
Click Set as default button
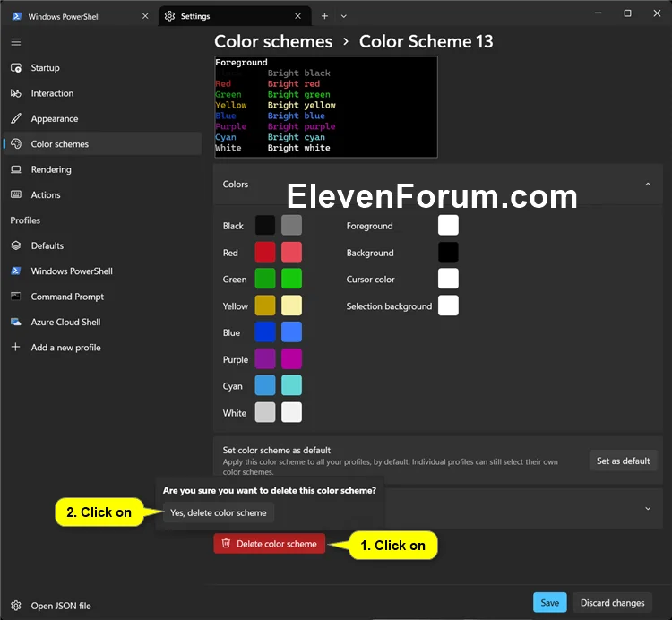pos(623,461)
